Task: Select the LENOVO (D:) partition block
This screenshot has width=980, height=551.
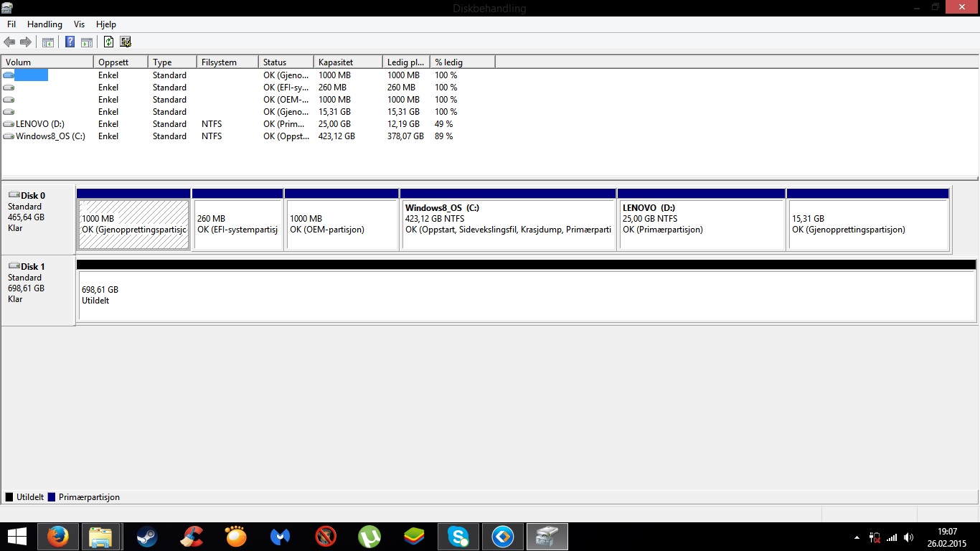Action: [701, 225]
